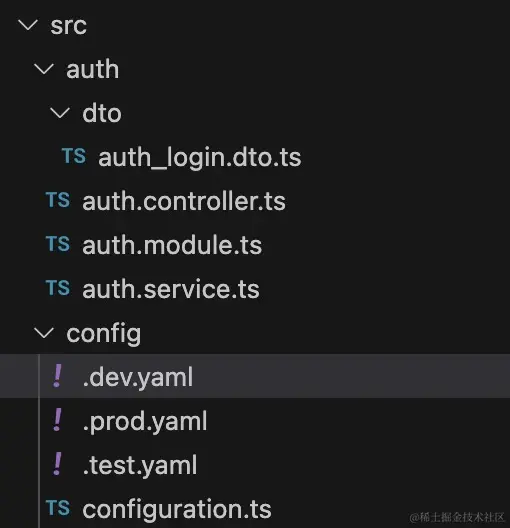This screenshot has height=528, width=510.
Task: Open configuration.ts file
Action: [177, 509]
